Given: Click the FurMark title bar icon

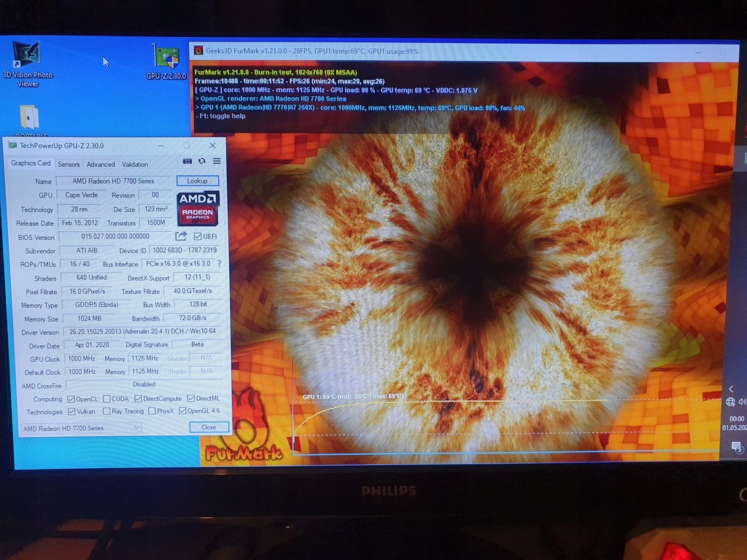Looking at the screenshot, I should point(198,50).
